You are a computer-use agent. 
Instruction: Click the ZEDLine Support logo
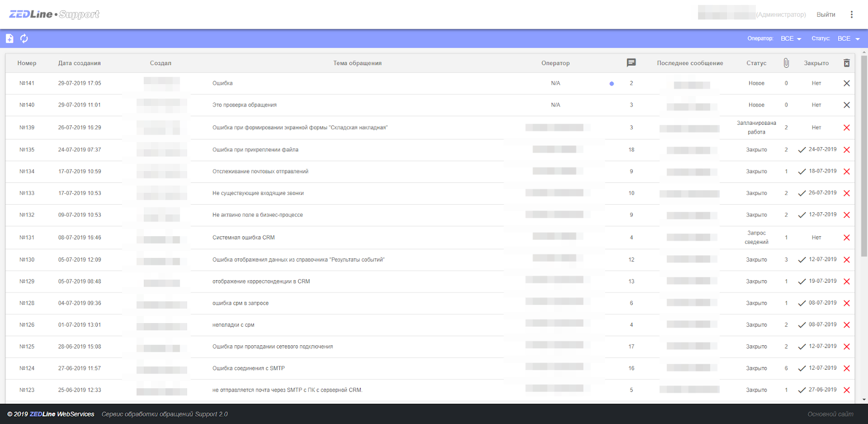pos(54,14)
